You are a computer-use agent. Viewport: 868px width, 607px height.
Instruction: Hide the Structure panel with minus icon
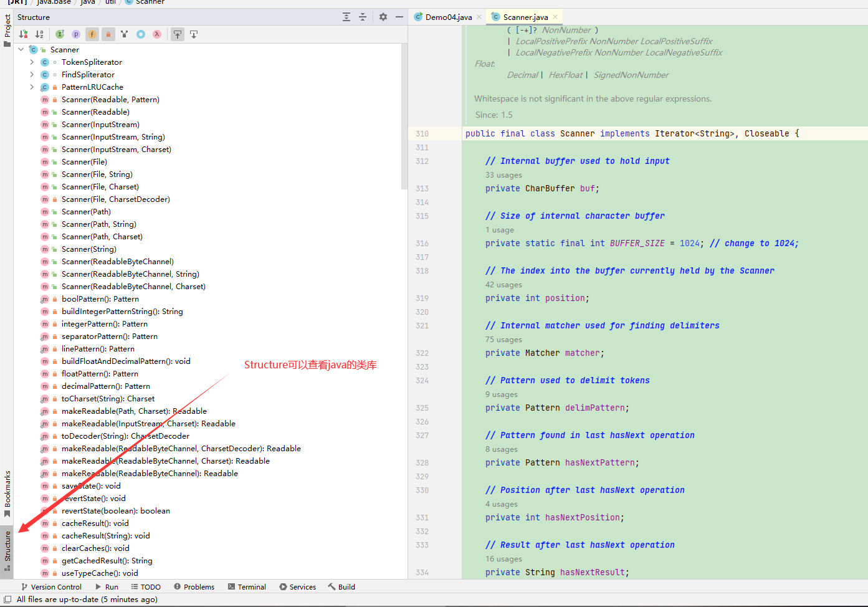(x=399, y=17)
